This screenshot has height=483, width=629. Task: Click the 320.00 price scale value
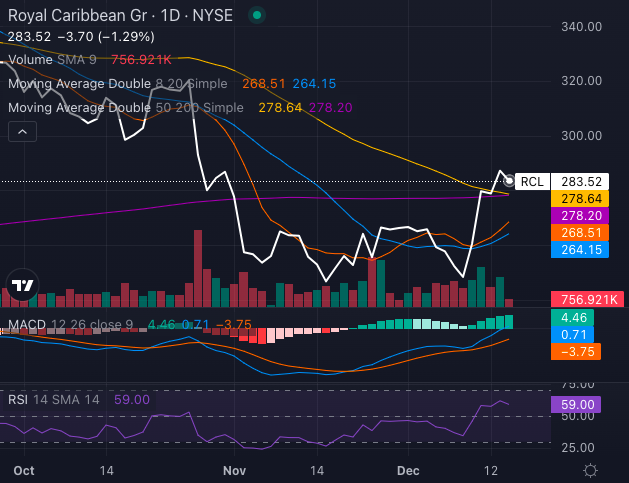click(x=581, y=81)
